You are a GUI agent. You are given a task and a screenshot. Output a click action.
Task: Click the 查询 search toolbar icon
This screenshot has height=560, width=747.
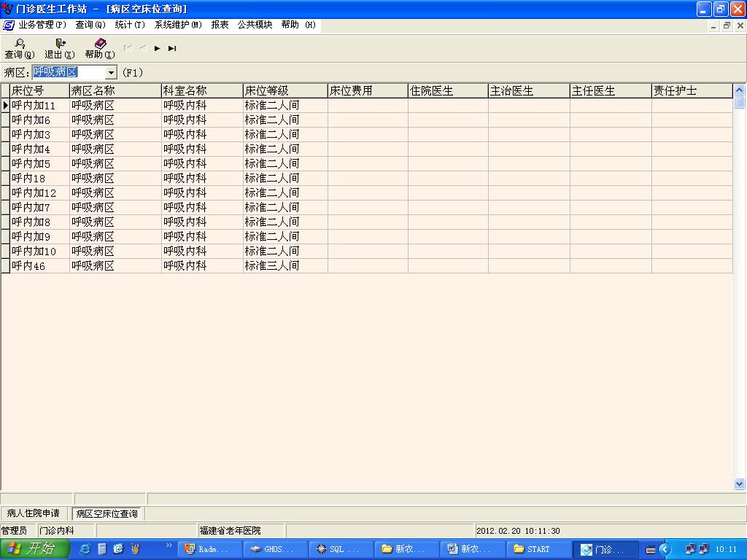point(20,48)
